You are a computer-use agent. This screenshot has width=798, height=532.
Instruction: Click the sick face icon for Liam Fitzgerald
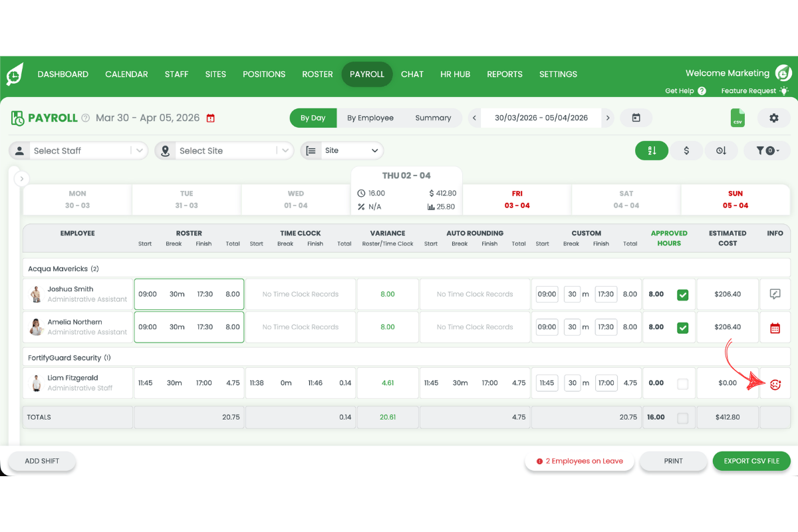click(x=775, y=383)
